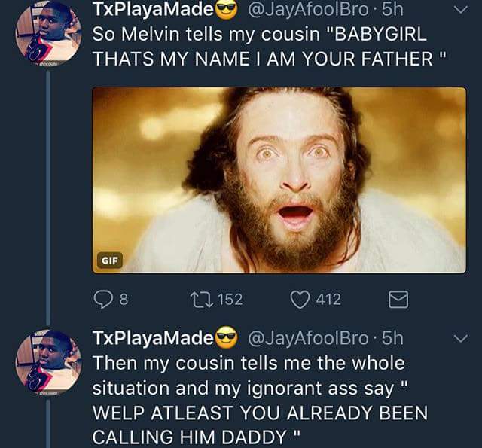
Task: Click the 412 likes count
Action: (x=328, y=300)
